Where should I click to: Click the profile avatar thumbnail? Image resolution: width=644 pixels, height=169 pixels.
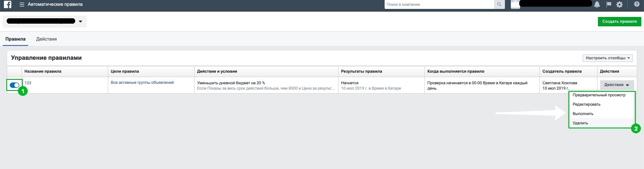[x=516, y=4]
